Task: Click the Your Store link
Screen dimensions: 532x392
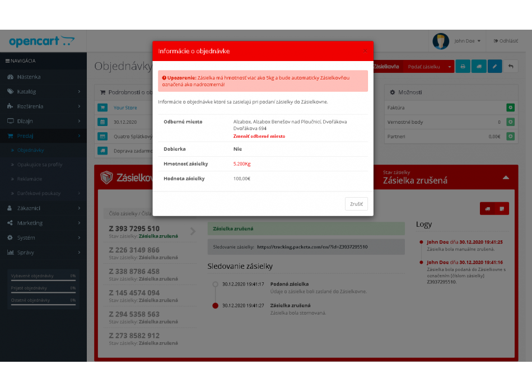Action: [x=125, y=108]
